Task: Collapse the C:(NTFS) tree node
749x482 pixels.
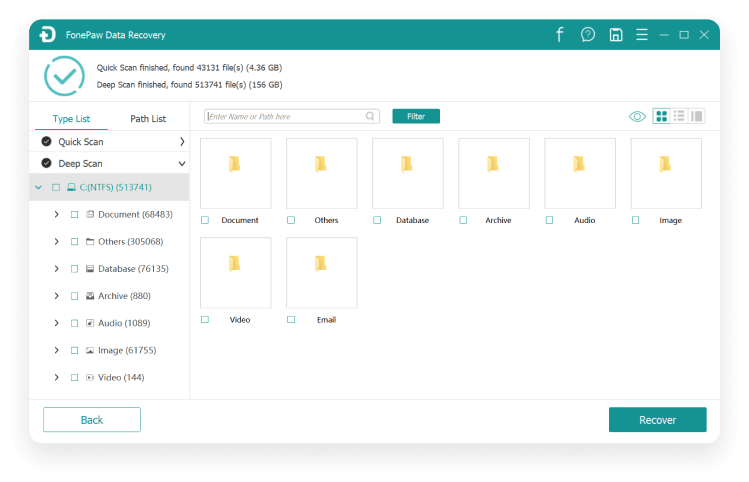Action: pos(39,187)
